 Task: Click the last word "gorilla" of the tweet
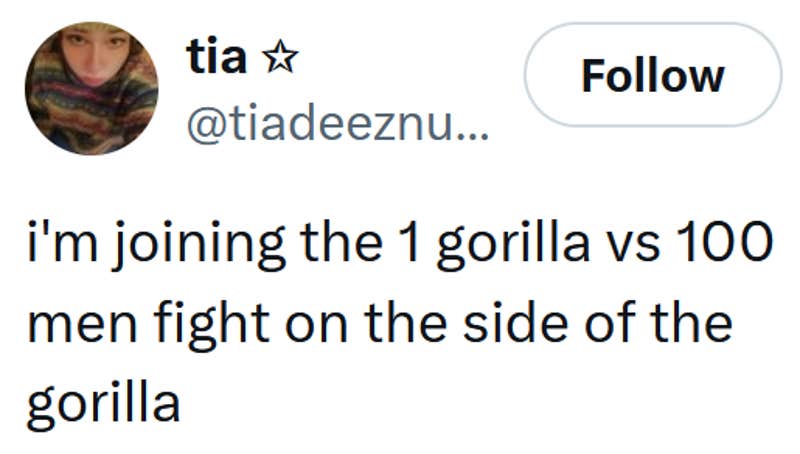102,402
